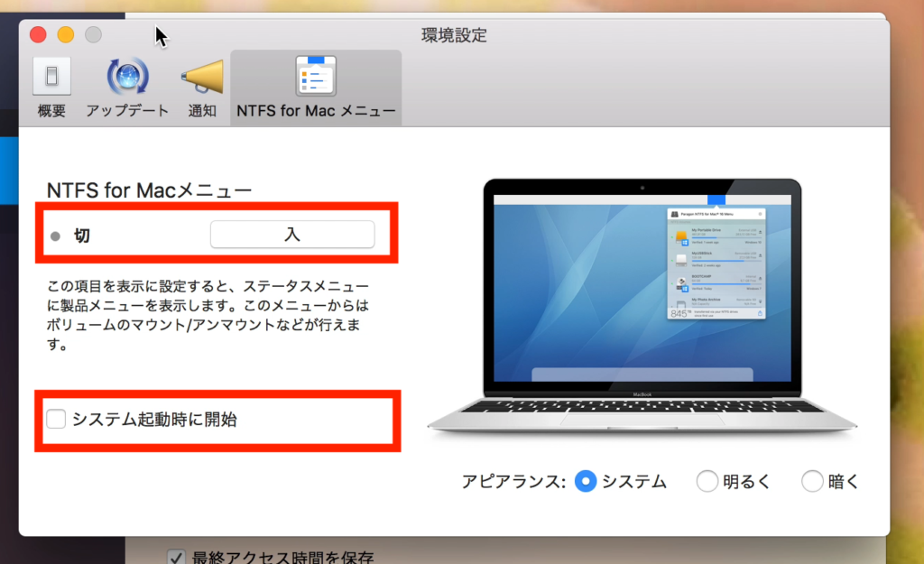Click the アピアランス: label
This screenshot has height=564, width=924.
pyautogui.click(x=513, y=482)
